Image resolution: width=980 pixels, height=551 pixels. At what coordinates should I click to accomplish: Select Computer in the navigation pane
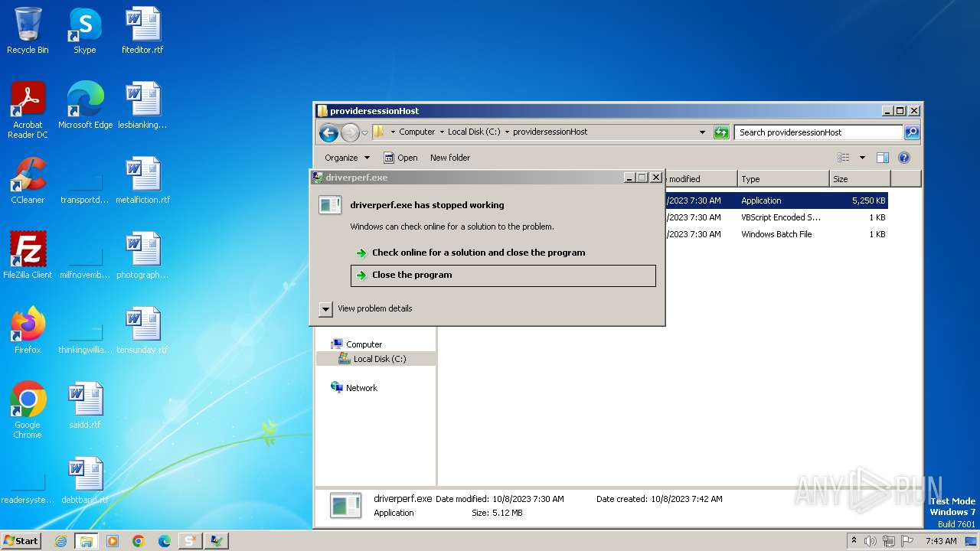tap(364, 344)
